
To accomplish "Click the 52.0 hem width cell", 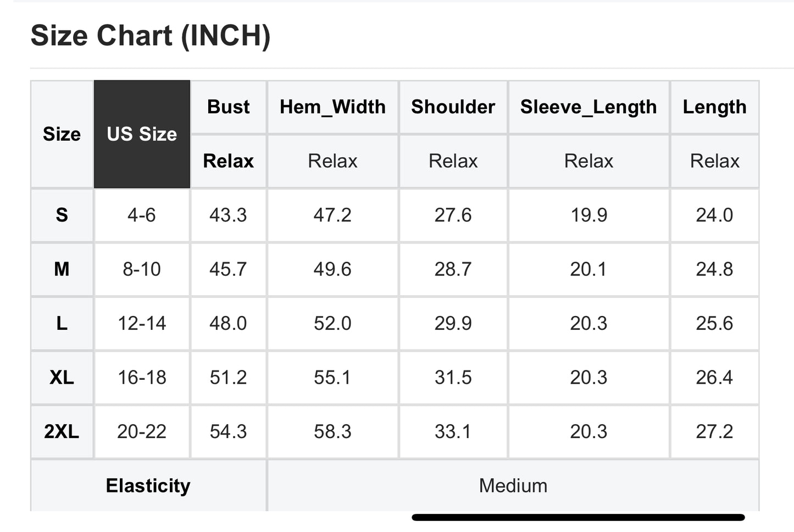I will [332, 323].
